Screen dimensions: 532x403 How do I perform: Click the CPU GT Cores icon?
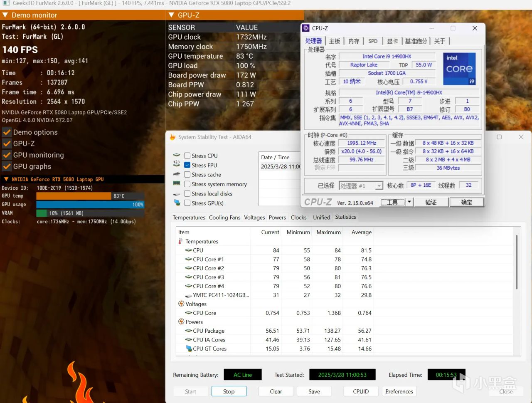[x=189, y=349]
